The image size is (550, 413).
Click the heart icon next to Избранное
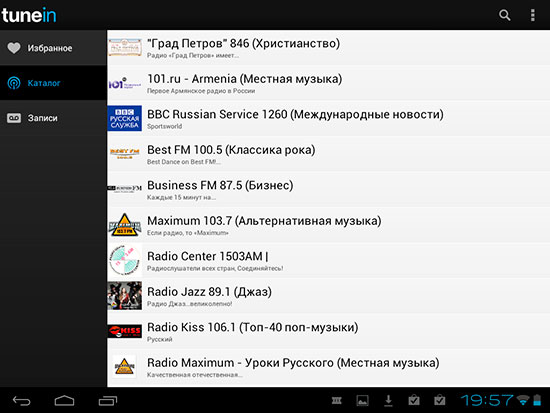pyautogui.click(x=14, y=48)
